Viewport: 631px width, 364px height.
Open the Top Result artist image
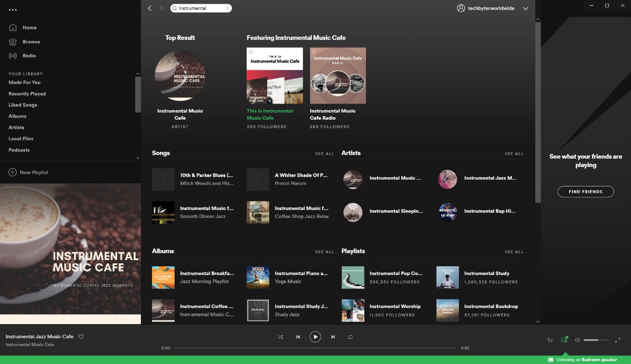pos(180,76)
